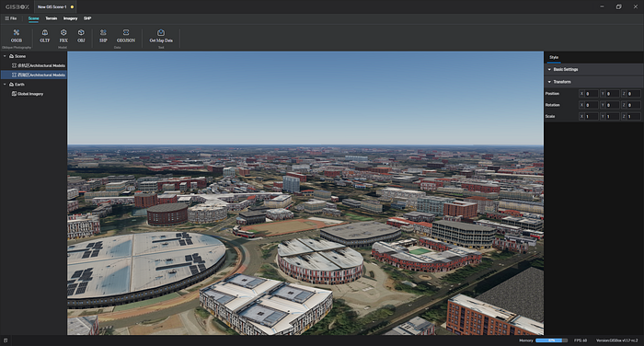
Task: Collapse the Basic Settings section
Action: [x=549, y=69]
